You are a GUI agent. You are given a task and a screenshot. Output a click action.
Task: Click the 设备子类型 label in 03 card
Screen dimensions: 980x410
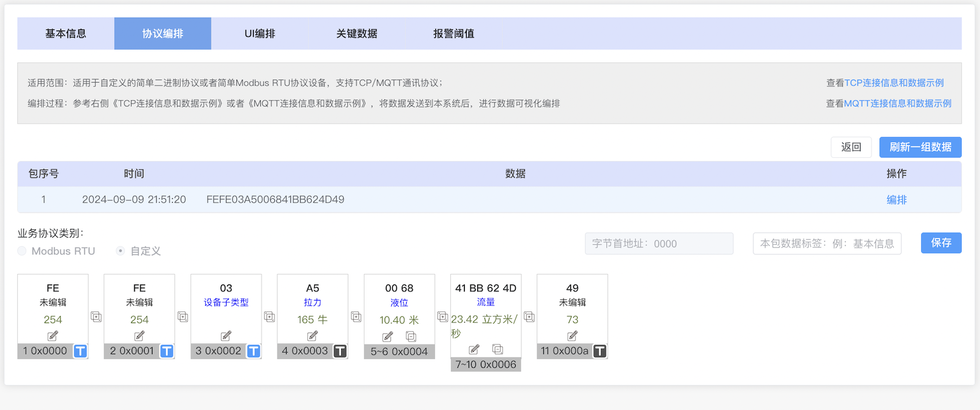pyautogui.click(x=226, y=302)
